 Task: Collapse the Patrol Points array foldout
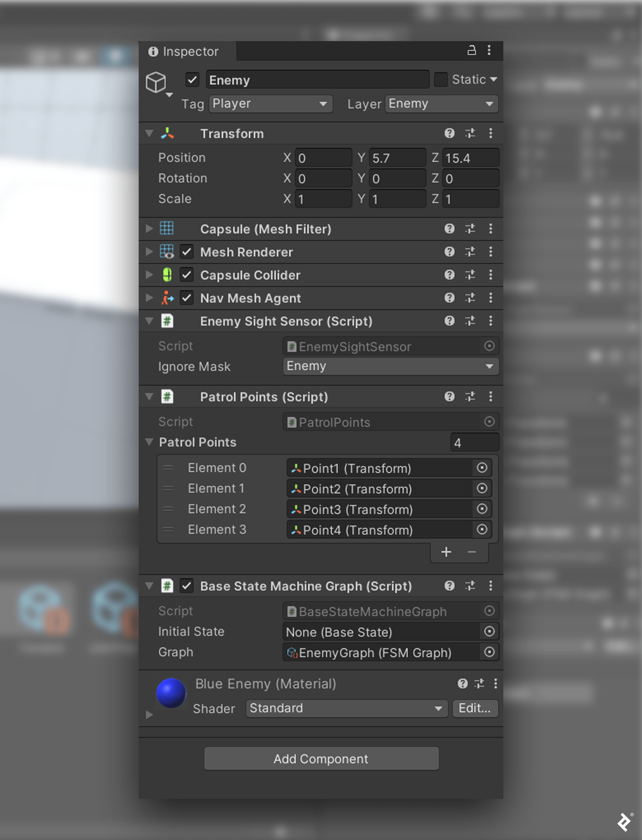pos(149,442)
